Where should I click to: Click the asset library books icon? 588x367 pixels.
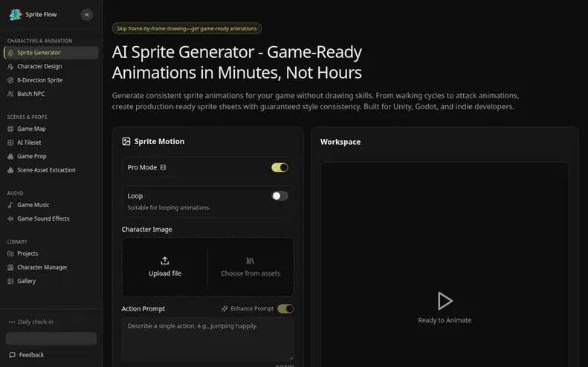250,261
